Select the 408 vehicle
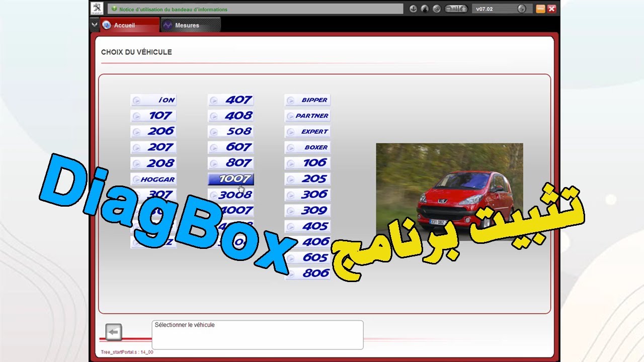 231,116
